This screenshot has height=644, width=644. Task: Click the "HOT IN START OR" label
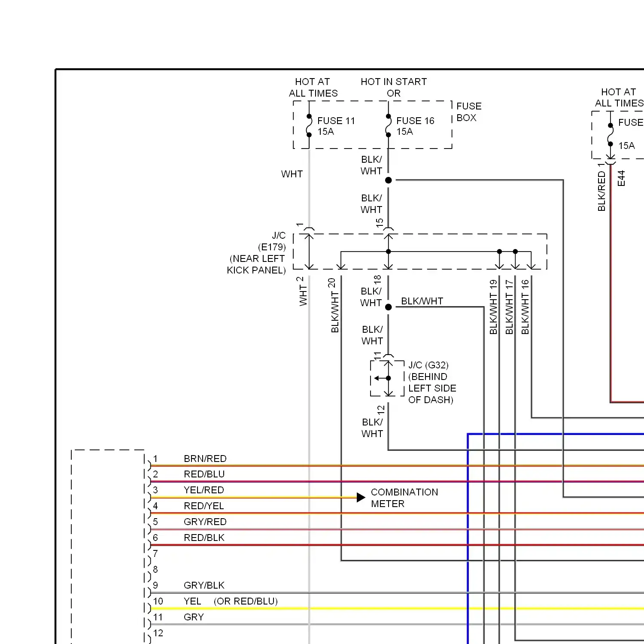coord(394,88)
